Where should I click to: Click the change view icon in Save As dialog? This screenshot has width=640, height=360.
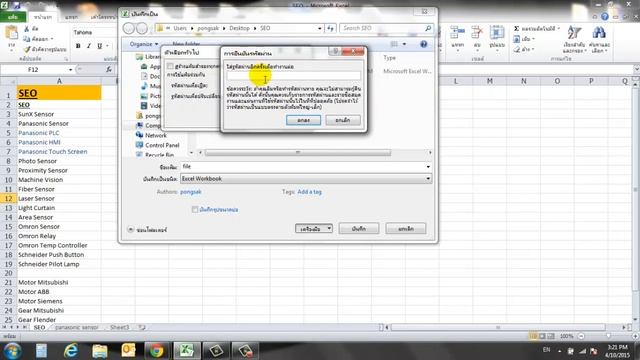click(394, 44)
